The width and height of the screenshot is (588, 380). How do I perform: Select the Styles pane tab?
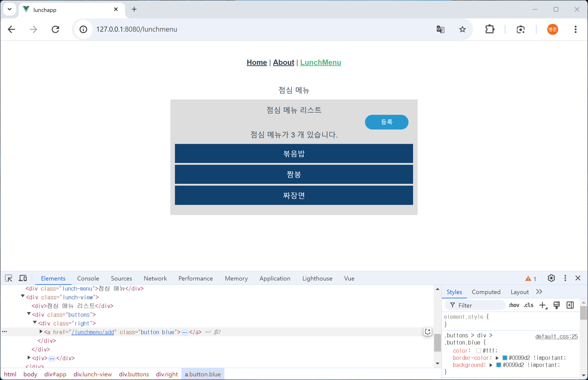pos(454,292)
